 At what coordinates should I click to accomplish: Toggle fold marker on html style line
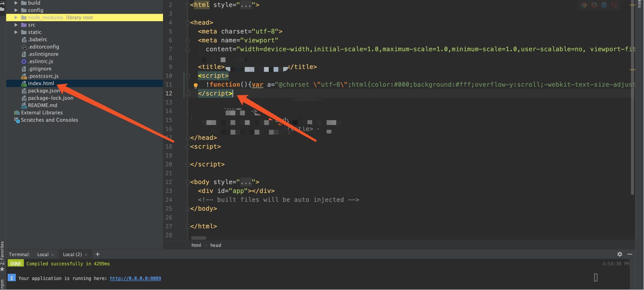[187, 5]
